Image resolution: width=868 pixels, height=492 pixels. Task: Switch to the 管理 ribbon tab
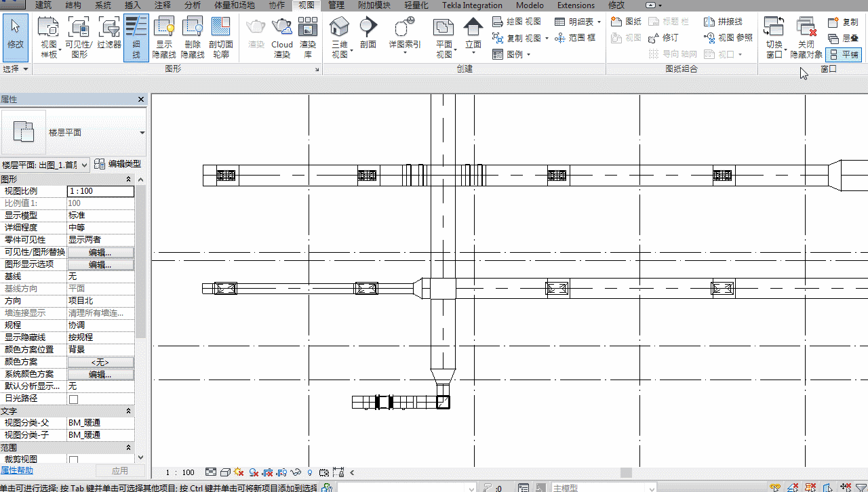tap(336, 5)
